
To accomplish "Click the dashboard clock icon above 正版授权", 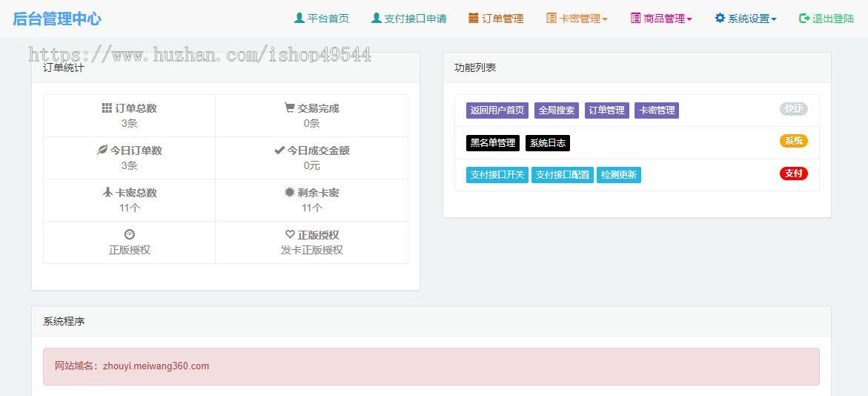I will tap(130, 234).
